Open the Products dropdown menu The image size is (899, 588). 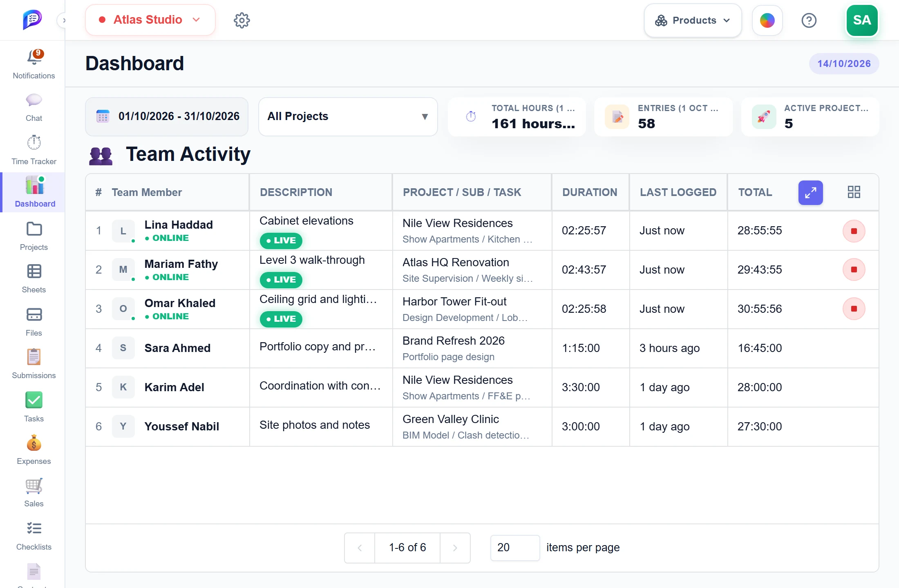point(693,20)
